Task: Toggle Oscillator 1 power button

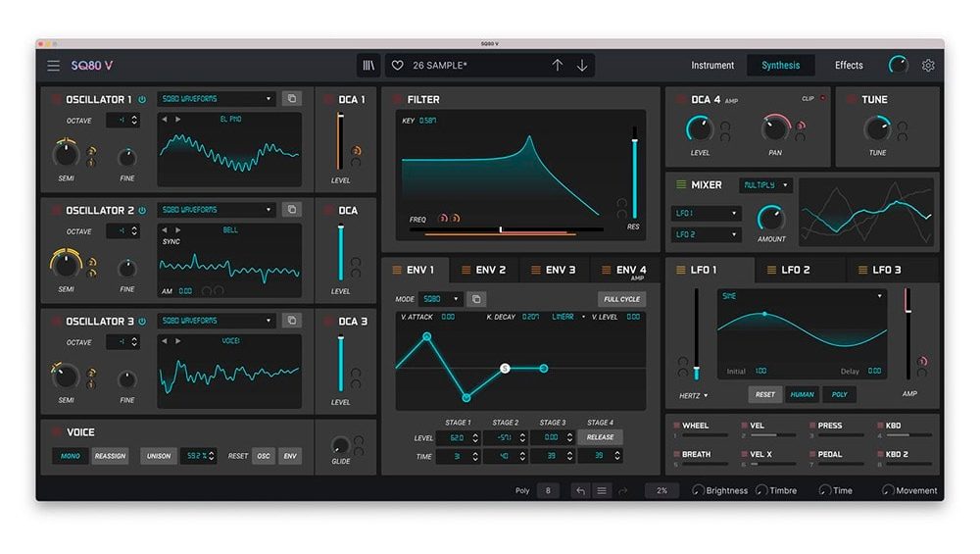Action: pos(142,99)
